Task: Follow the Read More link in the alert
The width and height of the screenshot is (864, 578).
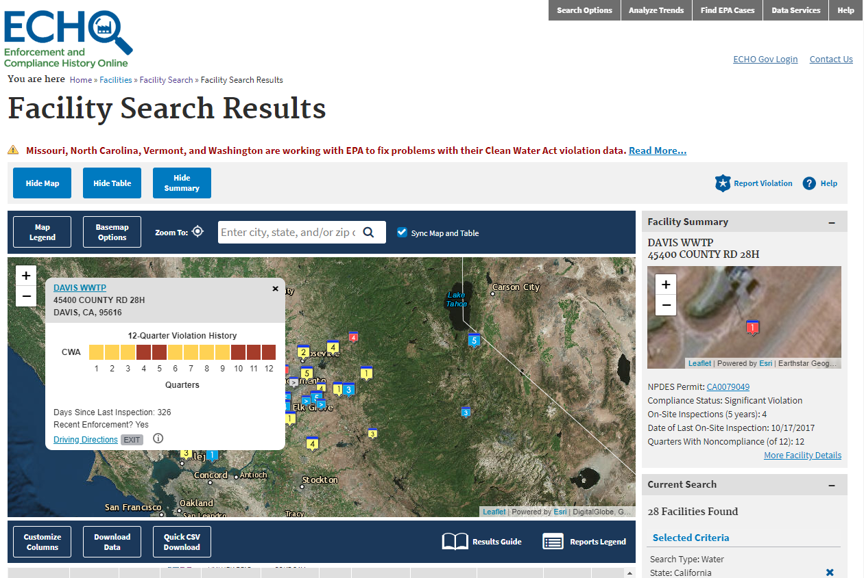Action: [657, 150]
